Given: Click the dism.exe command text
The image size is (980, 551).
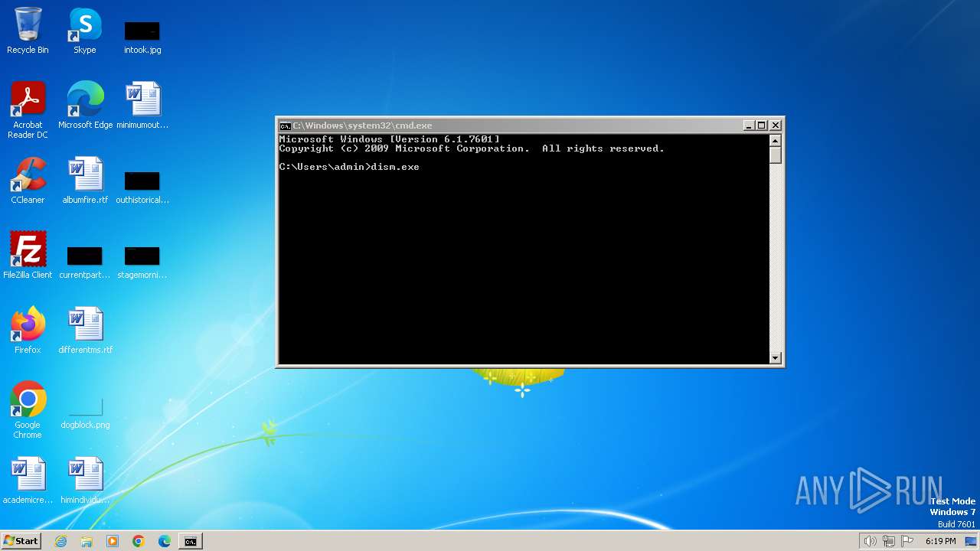Looking at the screenshot, I should tap(395, 167).
